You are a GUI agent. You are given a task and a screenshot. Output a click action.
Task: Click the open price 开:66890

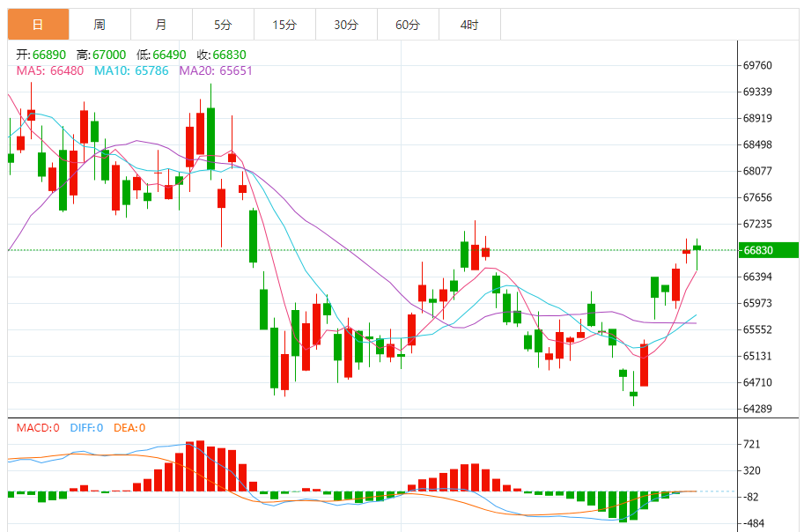[x=41, y=55]
